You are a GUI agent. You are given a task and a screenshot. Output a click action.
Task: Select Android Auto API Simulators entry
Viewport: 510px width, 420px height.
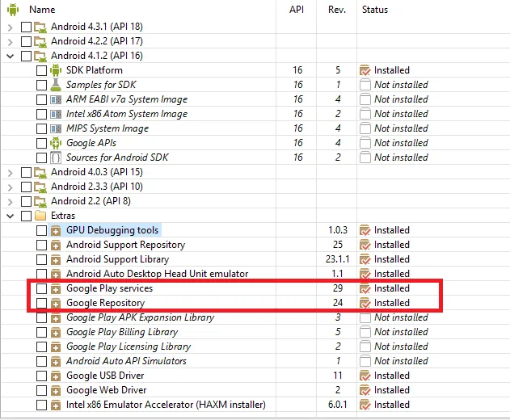pos(126,361)
